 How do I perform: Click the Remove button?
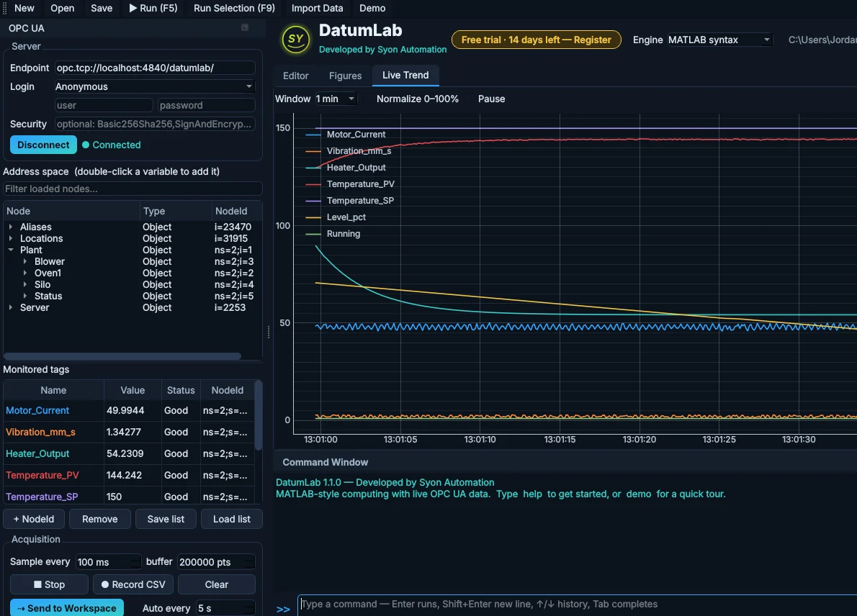[100, 519]
